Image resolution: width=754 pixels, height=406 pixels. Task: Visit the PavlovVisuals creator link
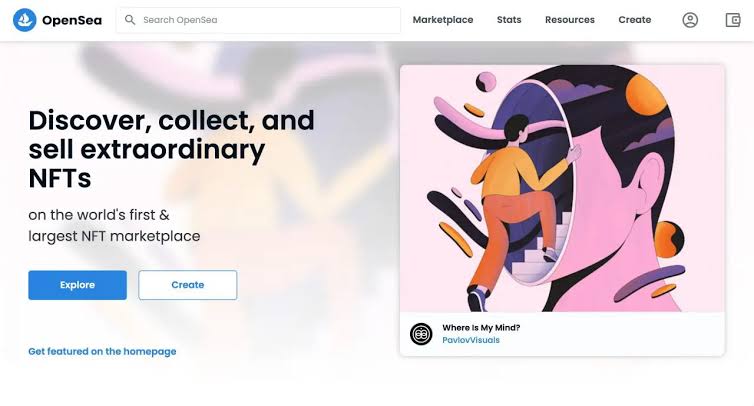coord(471,340)
